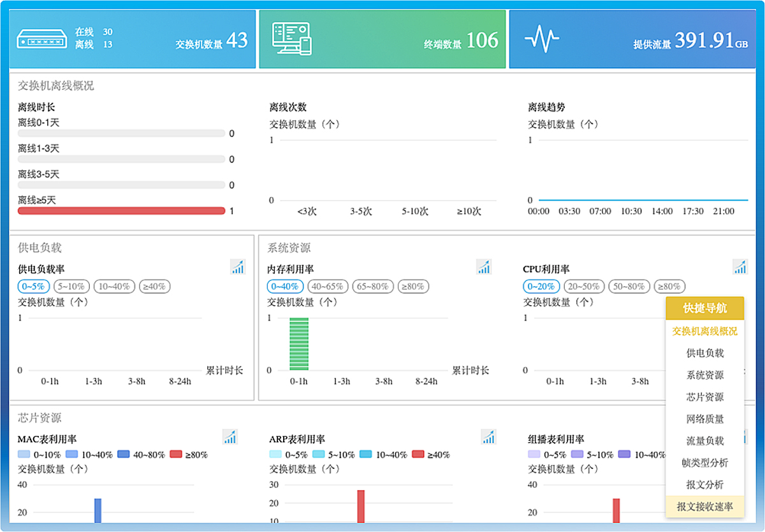This screenshot has height=532, width=765.
Task: Select the 0~40% memory utilization filter
Action: coord(285,287)
